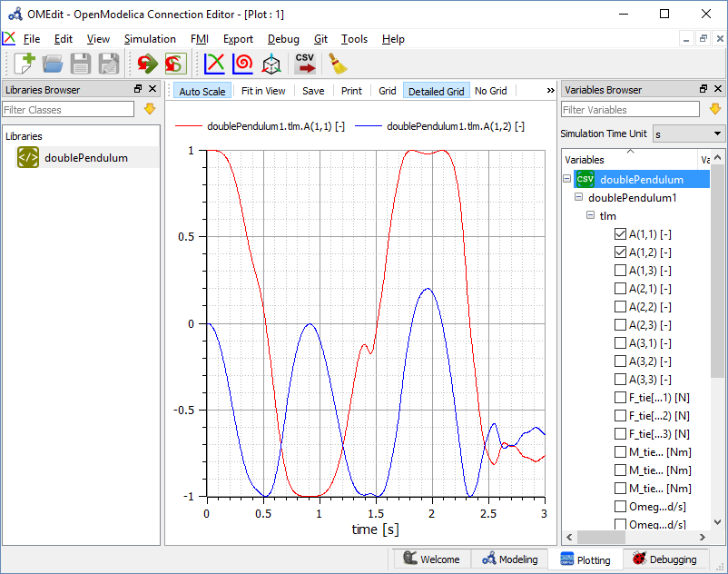Export plot data to CSV
Screen dimensions: 728x574
(x=304, y=64)
